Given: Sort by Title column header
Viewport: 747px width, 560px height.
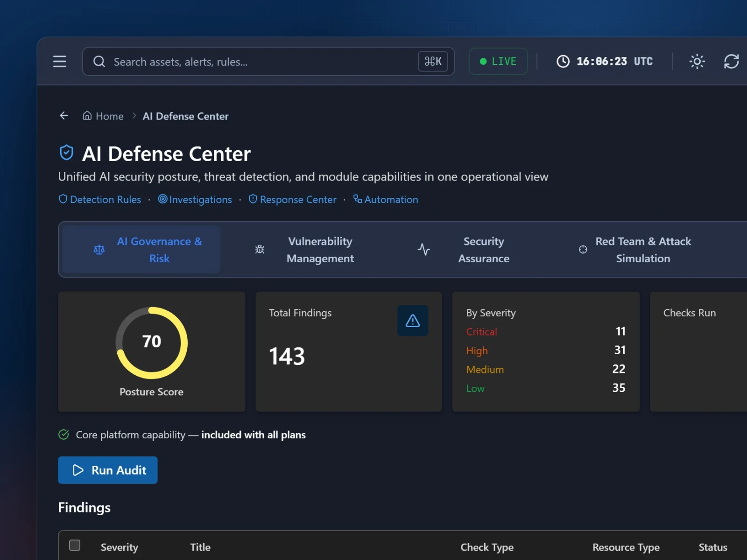Looking at the screenshot, I should click(x=200, y=547).
